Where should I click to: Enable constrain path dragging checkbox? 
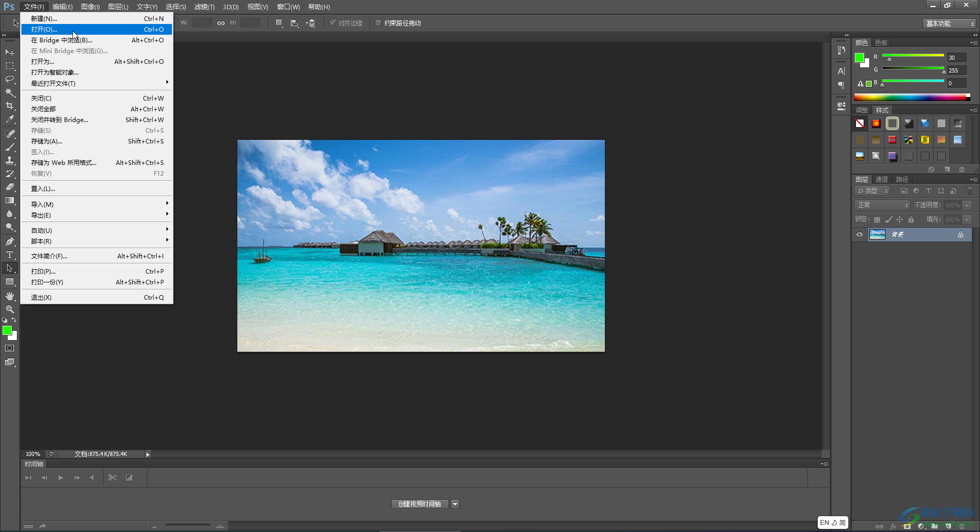point(378,23)
